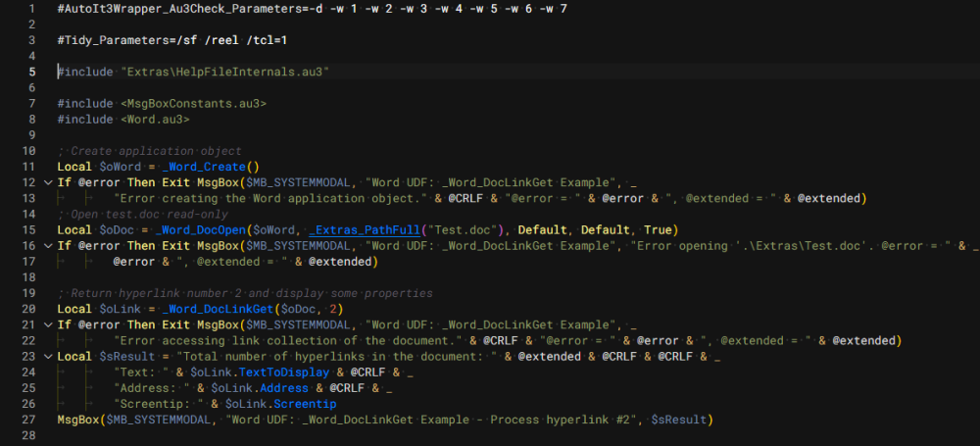Screen dimensions: 980x446
Task: Click the #Tidy_Parameters=/sf /reel /tcl=1 directive
Action: tap(171, 40)
